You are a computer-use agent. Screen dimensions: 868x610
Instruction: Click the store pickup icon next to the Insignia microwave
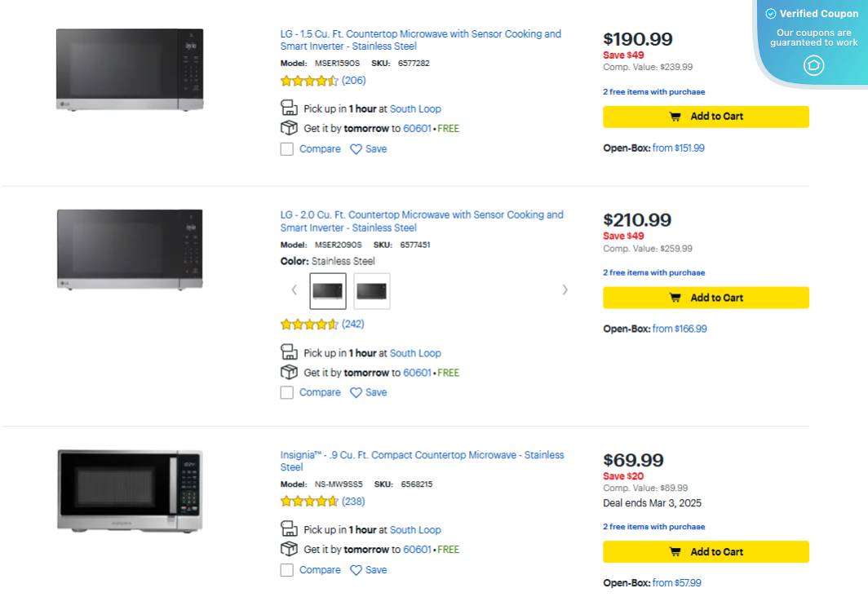tap(289, 529)
